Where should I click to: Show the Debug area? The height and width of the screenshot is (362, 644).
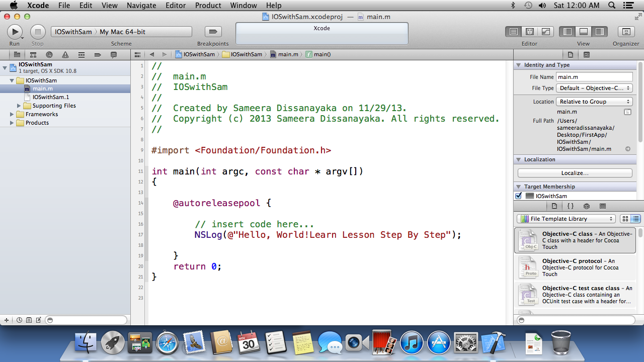(x=584, y=32)
